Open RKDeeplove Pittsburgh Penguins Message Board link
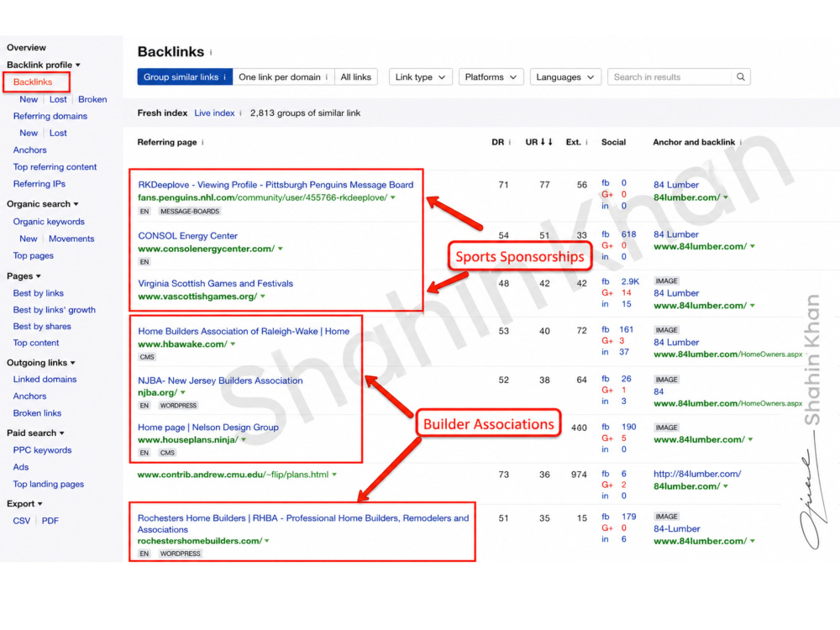The height and width of the screenshot is (630, 840). pyautogui.click(x=276, y=185)
